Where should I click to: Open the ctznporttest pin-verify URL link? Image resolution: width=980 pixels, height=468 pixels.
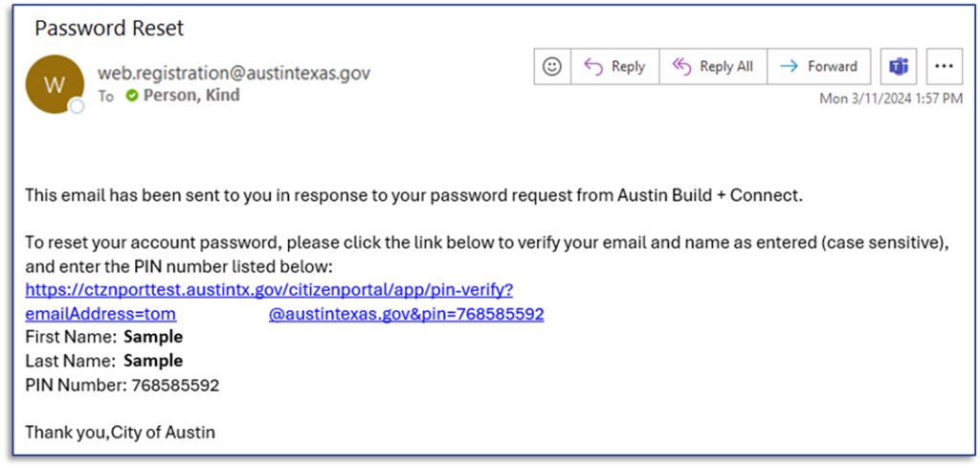click(269, 290)
